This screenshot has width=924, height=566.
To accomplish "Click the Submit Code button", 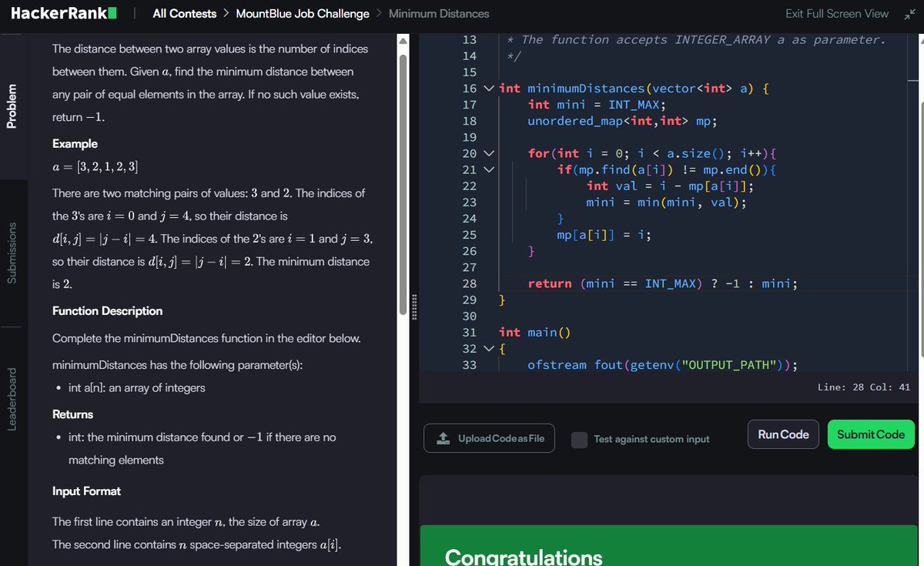I will (871, 434).
